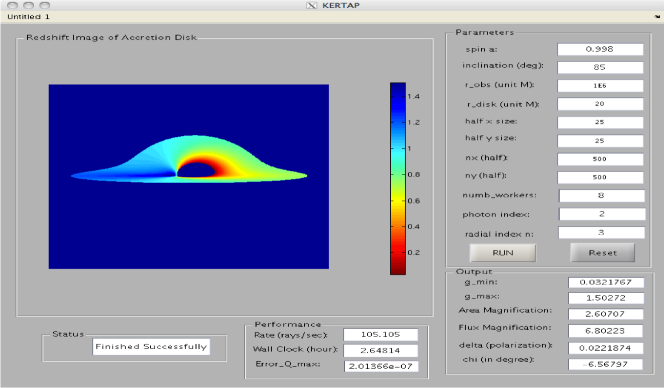Select the spin a input field
Screen dimensions: 664x388
coord(600,49)
